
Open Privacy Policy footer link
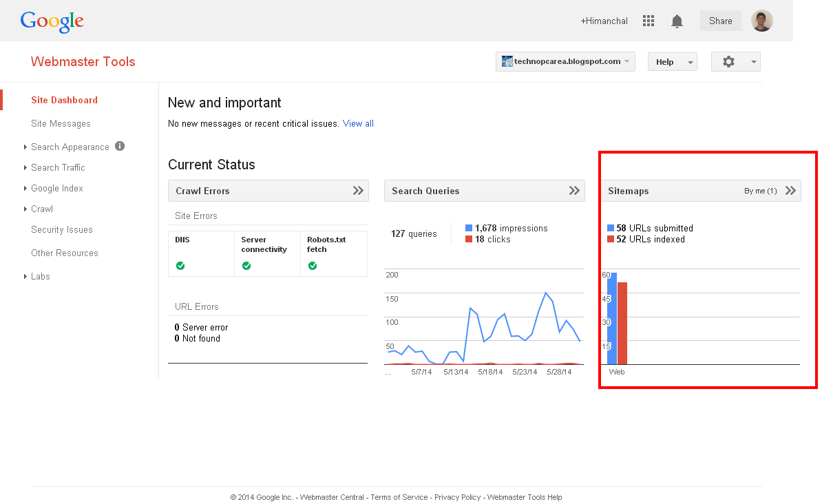click(x=457, y=497)
